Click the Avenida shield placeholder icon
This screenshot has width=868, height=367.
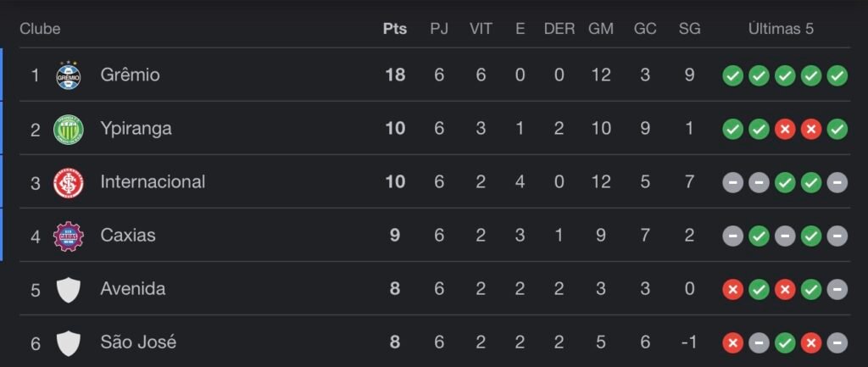click(x=68, y=290)
